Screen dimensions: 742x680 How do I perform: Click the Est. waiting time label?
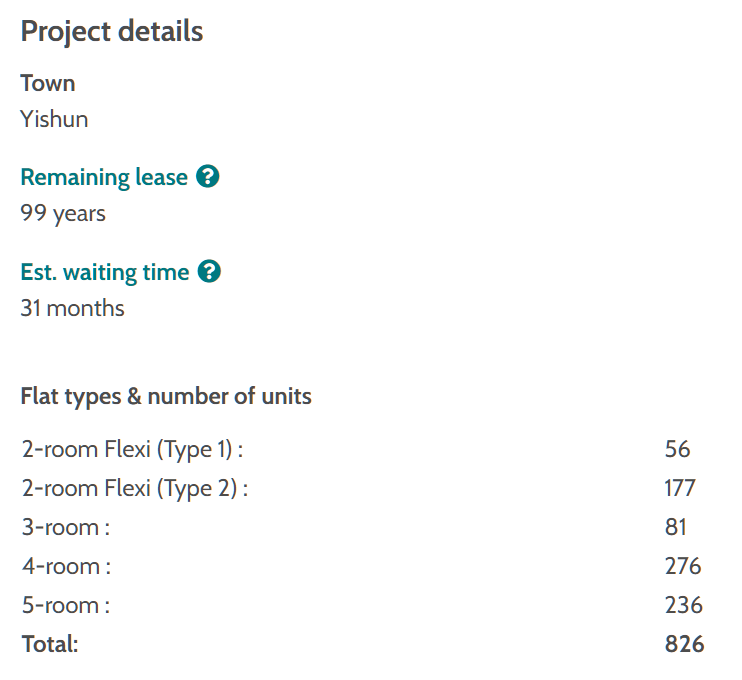[105, 272]
